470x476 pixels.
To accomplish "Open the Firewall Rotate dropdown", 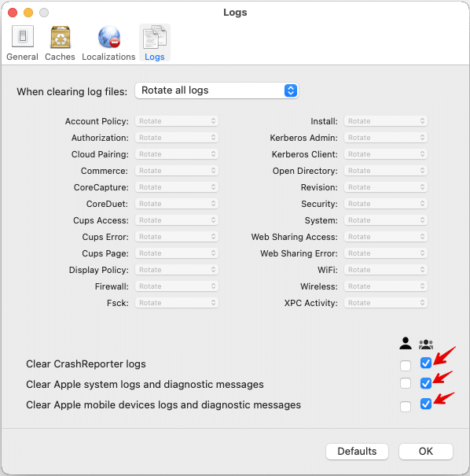I will click(177, 286).
